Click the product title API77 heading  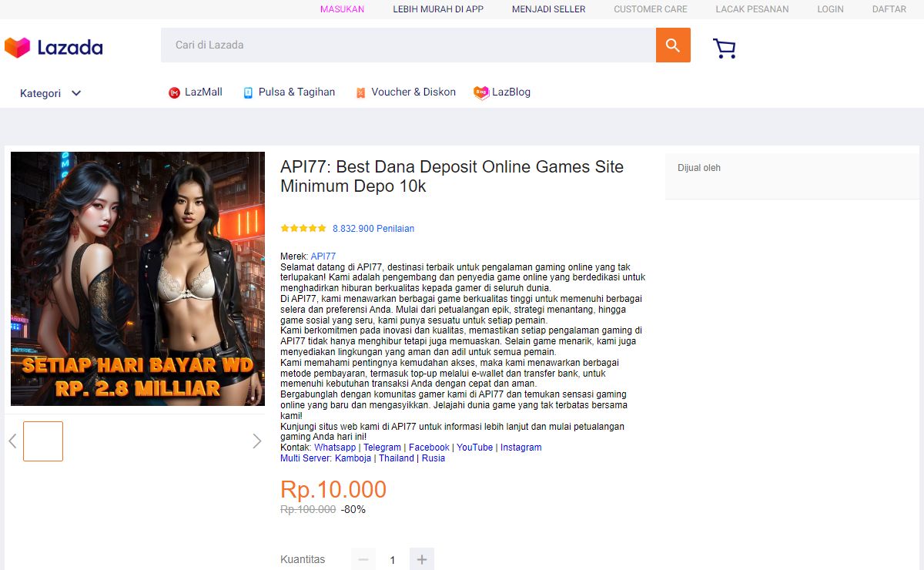click(452, 176)
